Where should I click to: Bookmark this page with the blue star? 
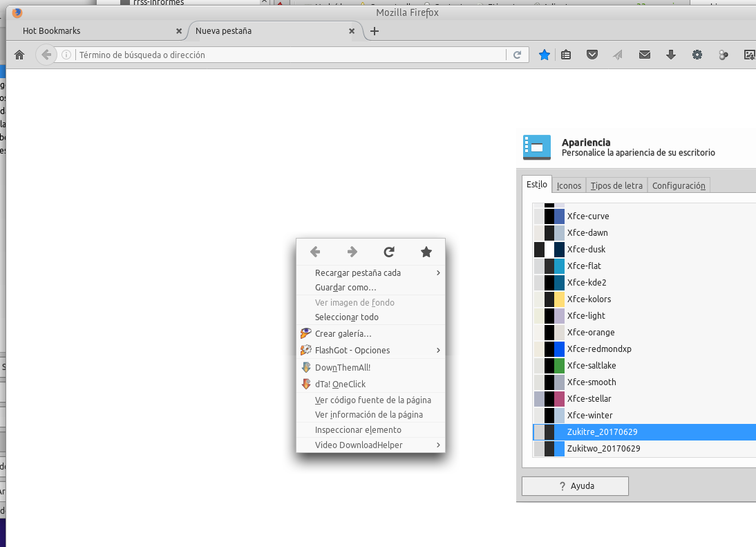pos(545,55)
